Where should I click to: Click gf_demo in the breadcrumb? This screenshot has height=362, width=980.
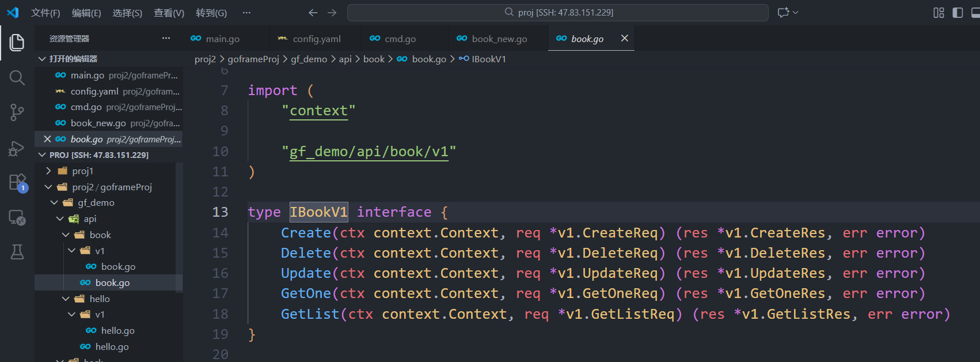pyautogui.click(x=309, y=59)
